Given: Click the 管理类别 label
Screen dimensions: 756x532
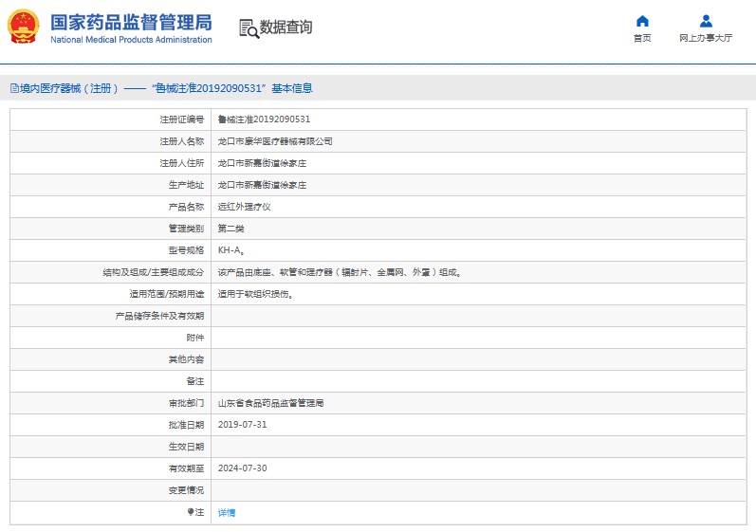Looking at the screenshot, I should click(186, 229).
